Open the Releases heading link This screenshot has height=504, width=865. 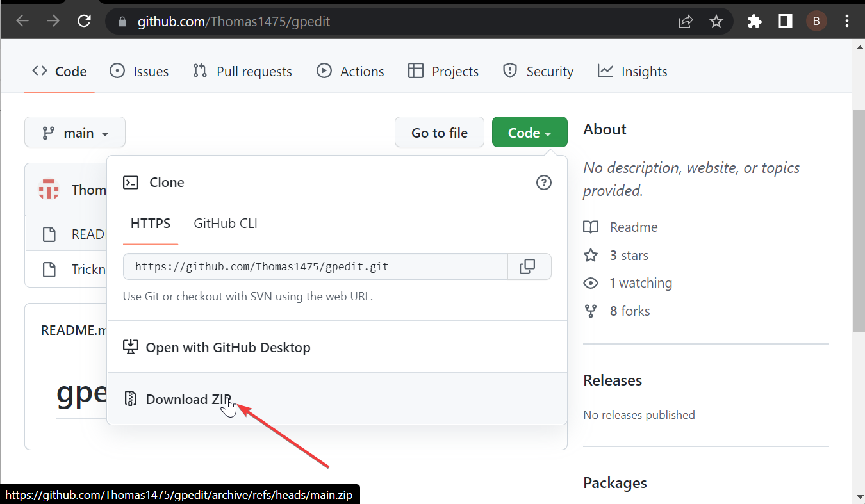click(x=613, y=380)
